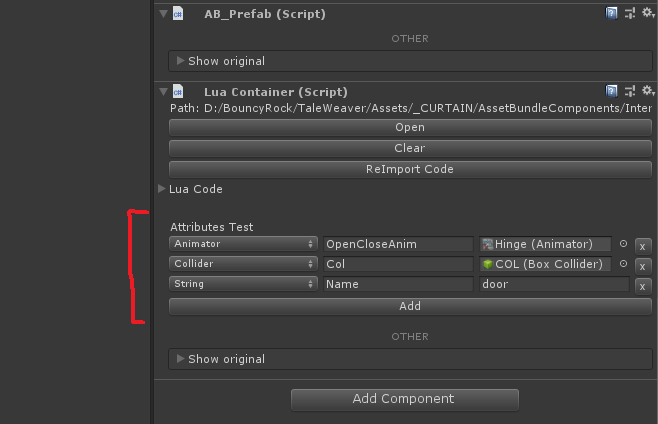The width and height of the screenshot is (658, 424).
Task: Open the String type dropdown
Action: point(243,284)
